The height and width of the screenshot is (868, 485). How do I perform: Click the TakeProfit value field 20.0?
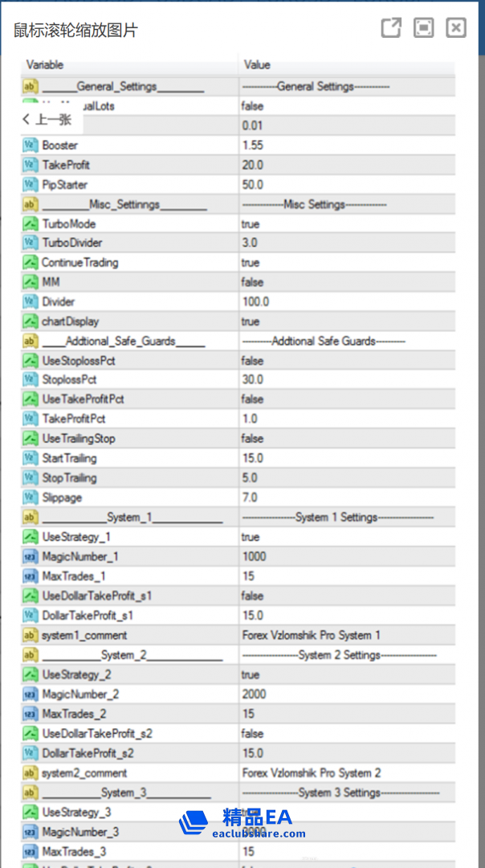[x=253, y=165]
